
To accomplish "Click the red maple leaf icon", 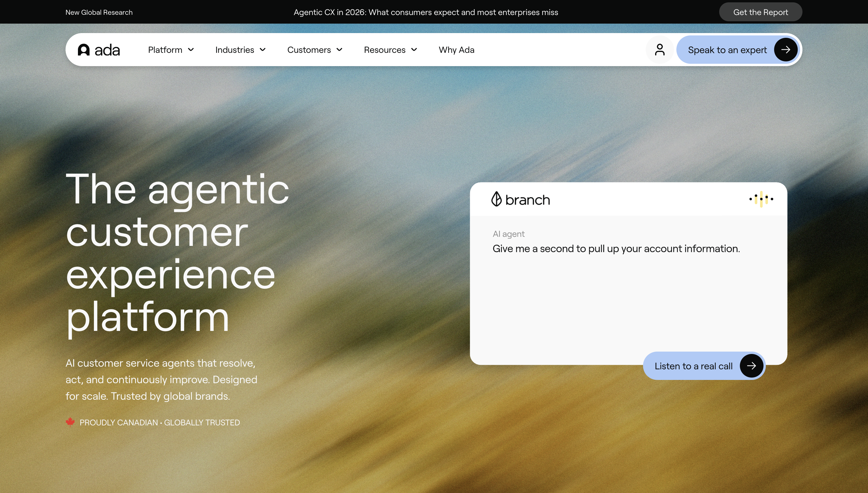I will 70,422.
